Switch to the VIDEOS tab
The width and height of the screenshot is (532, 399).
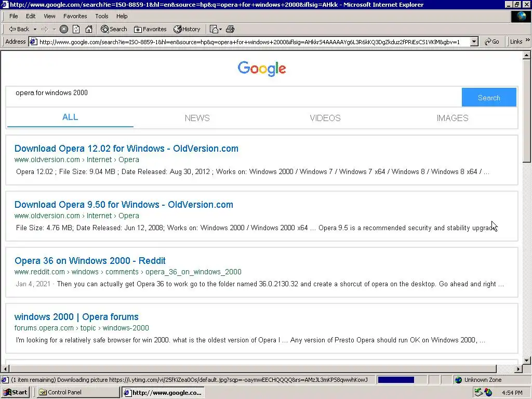[325, 118]
